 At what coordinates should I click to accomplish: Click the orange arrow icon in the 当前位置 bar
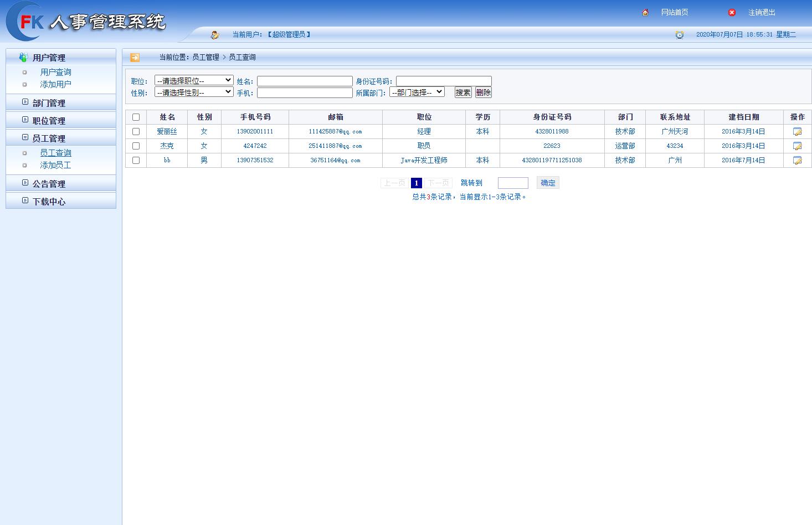coord(135,57)
